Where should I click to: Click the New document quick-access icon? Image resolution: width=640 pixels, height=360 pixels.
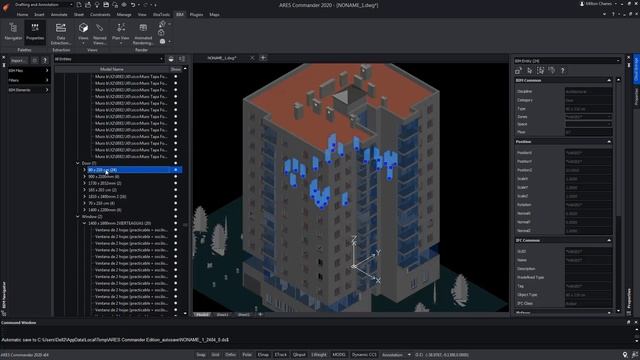click(79, 5)
